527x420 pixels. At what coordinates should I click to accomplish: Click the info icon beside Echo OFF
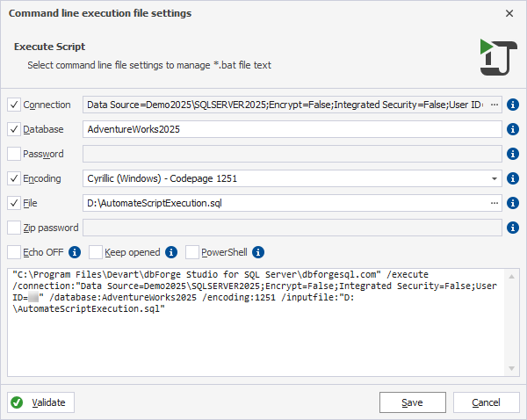coord(75,252)
